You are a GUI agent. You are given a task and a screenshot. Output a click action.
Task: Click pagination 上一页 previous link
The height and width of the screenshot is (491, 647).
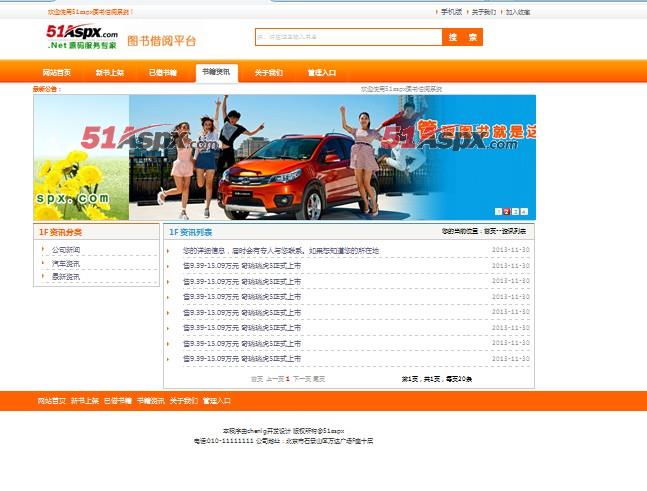(x=275, y=379)
